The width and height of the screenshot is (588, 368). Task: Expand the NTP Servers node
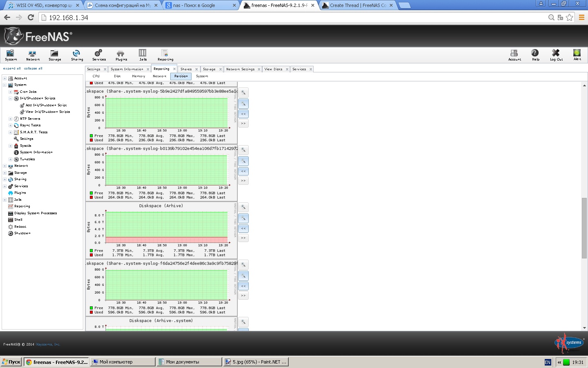pos(10,119)
